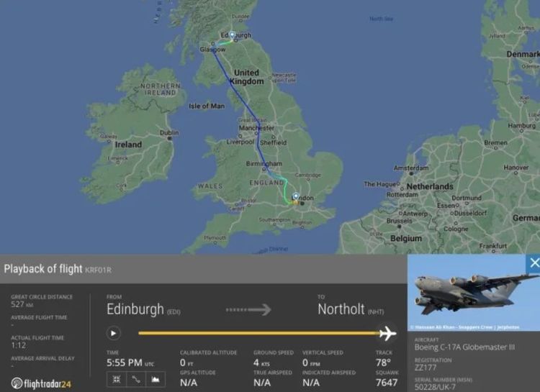
Task: Click the Boeing C-17A Globemaster III label
Action: click(464, 347)
